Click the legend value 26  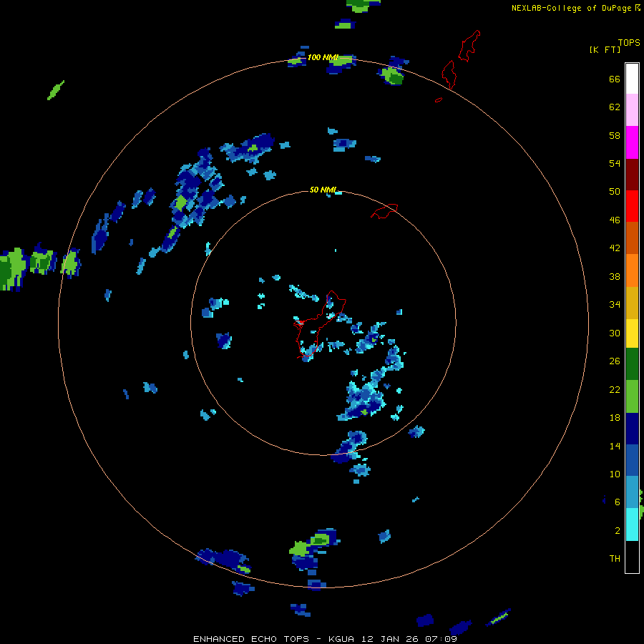615,361
